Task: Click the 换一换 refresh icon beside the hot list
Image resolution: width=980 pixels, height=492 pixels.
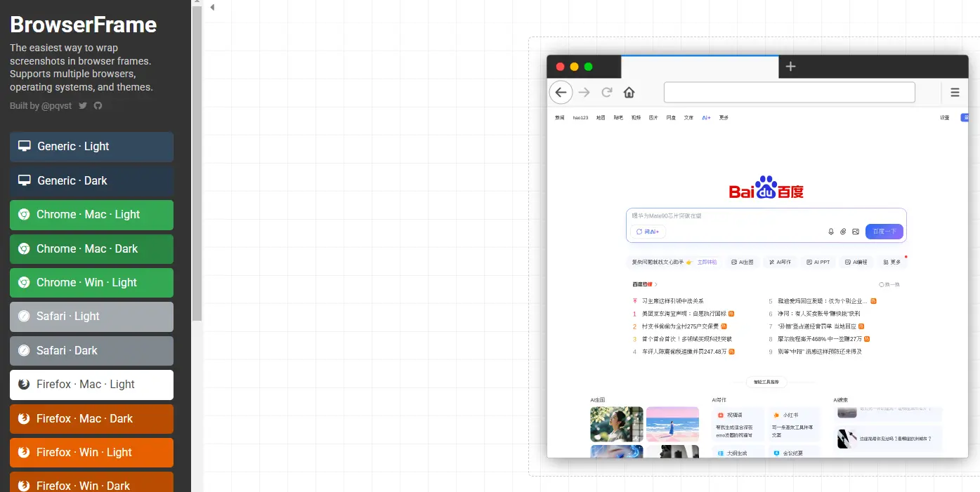Action: 880,284
